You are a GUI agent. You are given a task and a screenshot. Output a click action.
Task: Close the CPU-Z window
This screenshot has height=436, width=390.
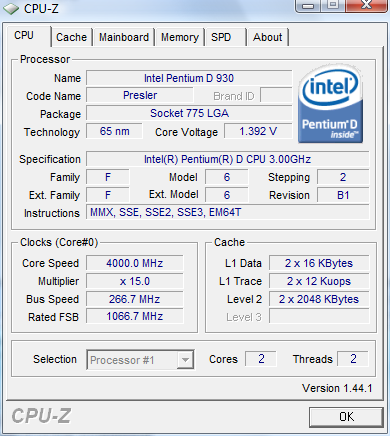pos(366,6)
